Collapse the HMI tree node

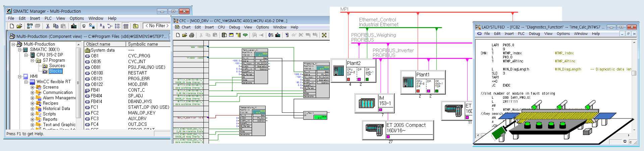click(19, 77)
